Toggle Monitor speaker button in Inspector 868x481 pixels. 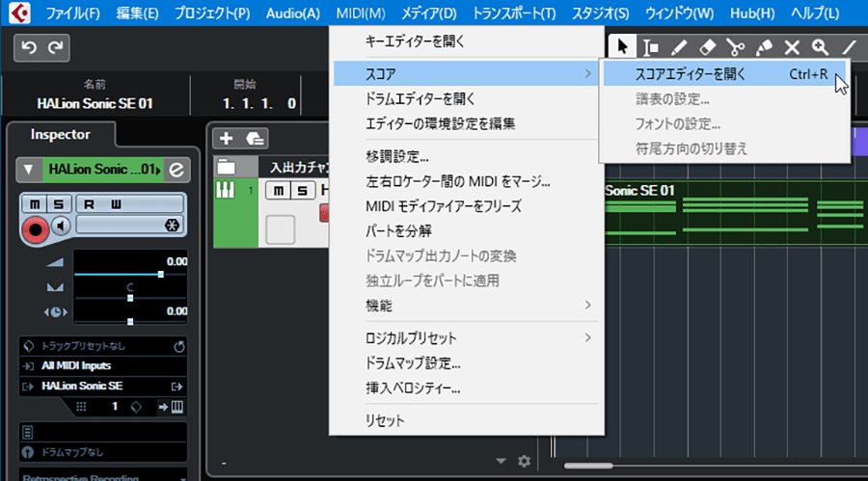click(x=61, y=226)
